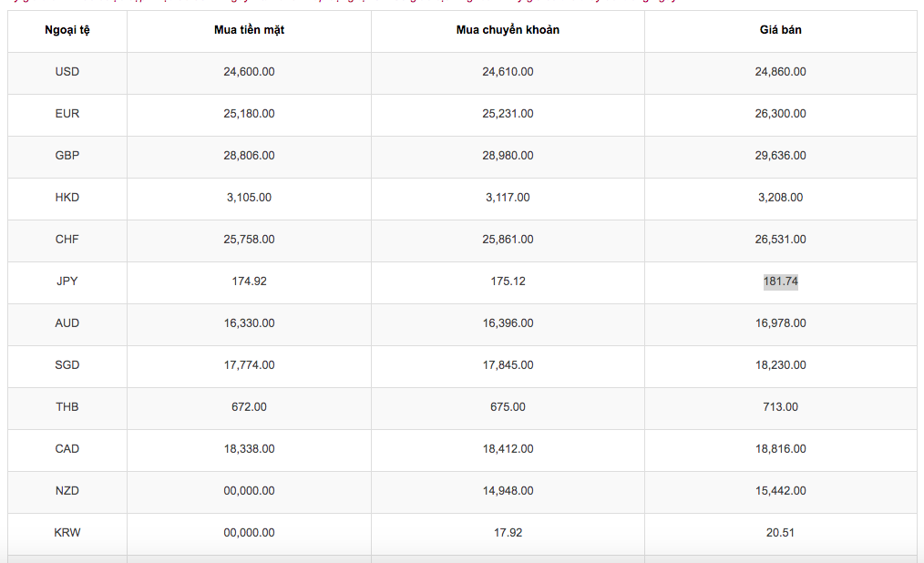Click the highlighted JPY selling price 181.74

780,281
